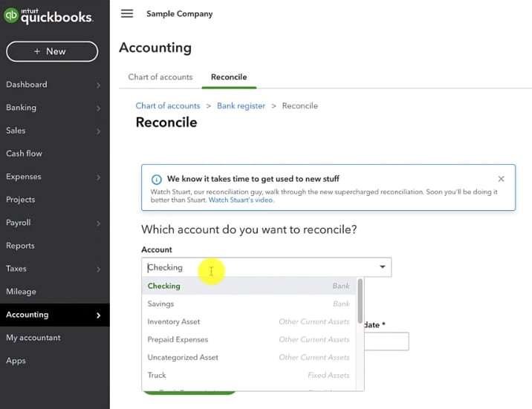The height and width of the screenshot is (409, 532).
Task: Select the Reconcile tab
Action: point(229,77)
